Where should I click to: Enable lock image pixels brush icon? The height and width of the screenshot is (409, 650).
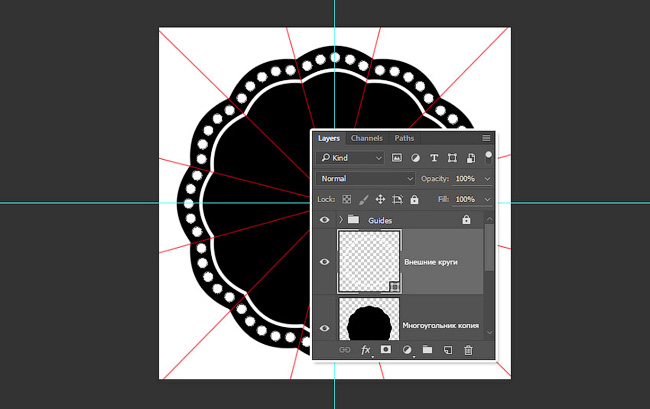[364, 200]
